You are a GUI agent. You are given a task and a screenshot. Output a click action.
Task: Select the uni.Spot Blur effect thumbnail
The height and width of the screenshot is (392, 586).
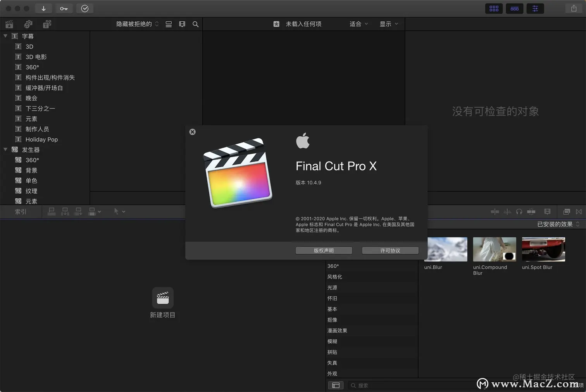click(x=543, y=249)
